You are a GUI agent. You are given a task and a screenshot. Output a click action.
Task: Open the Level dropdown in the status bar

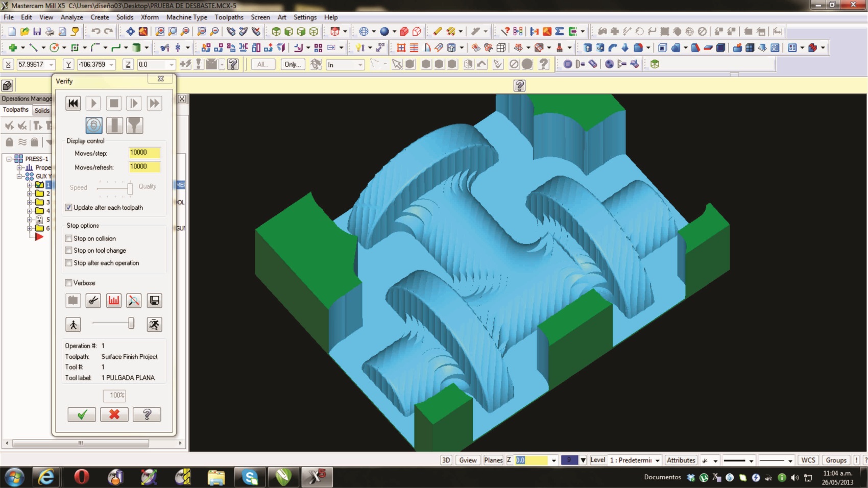[658, 460]
